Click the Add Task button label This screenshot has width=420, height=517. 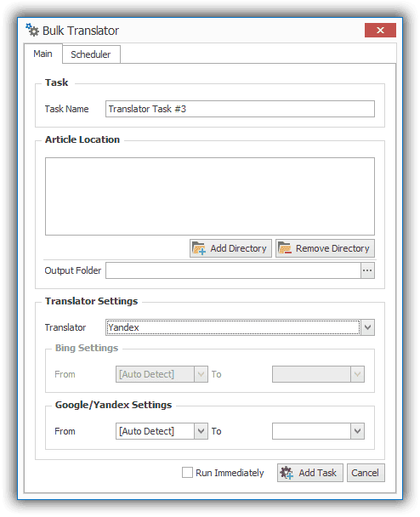pos(317,473)
